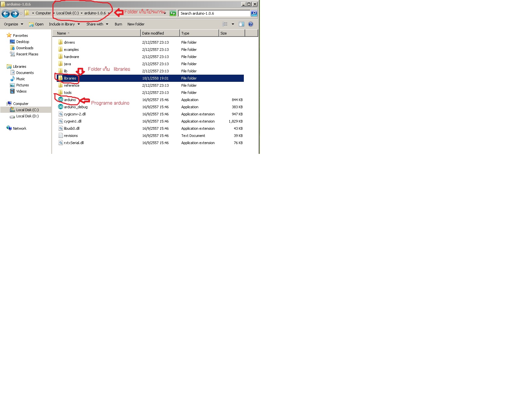Sort by the Size column header
Viewport: 532px width, 399px height.
pyautogui.click(x=232, y=33)
